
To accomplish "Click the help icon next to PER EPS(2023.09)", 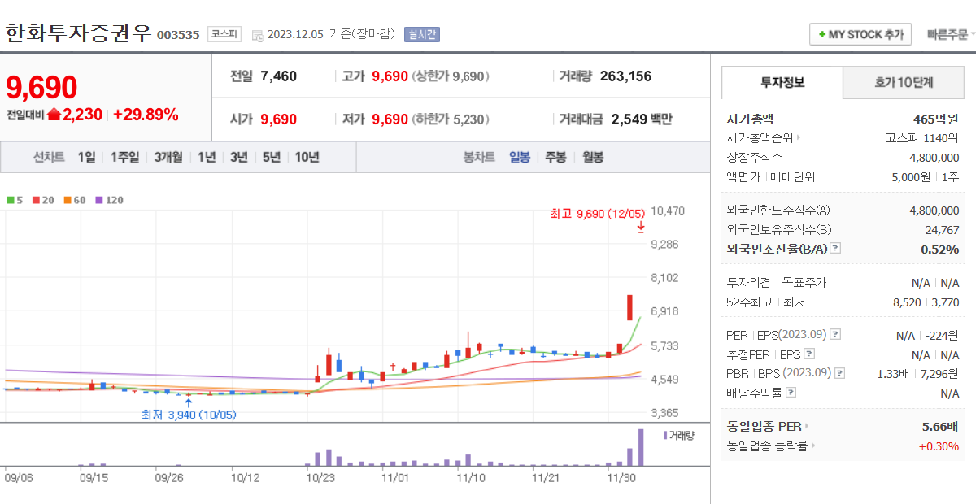I will pos(835,335).
